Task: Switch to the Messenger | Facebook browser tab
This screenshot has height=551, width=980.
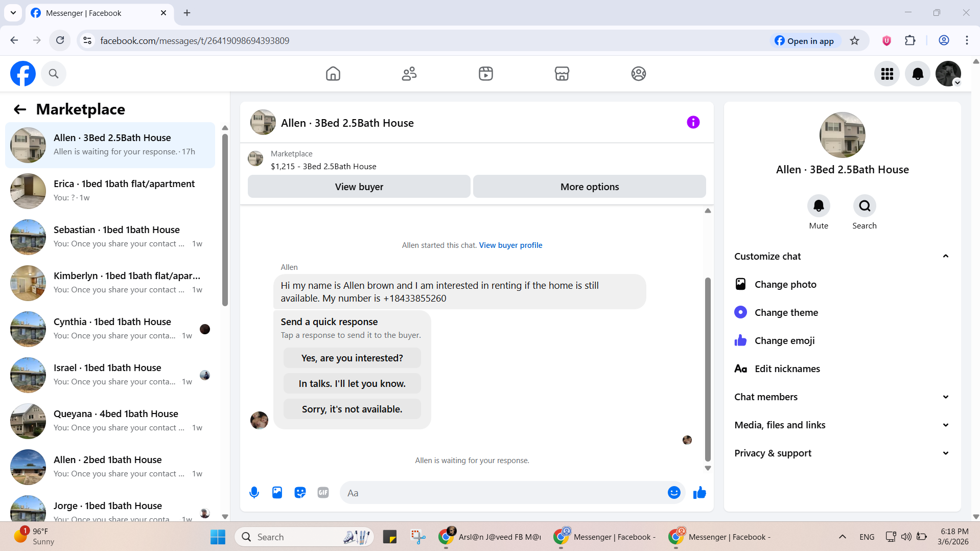Action: tap(99, 13)
